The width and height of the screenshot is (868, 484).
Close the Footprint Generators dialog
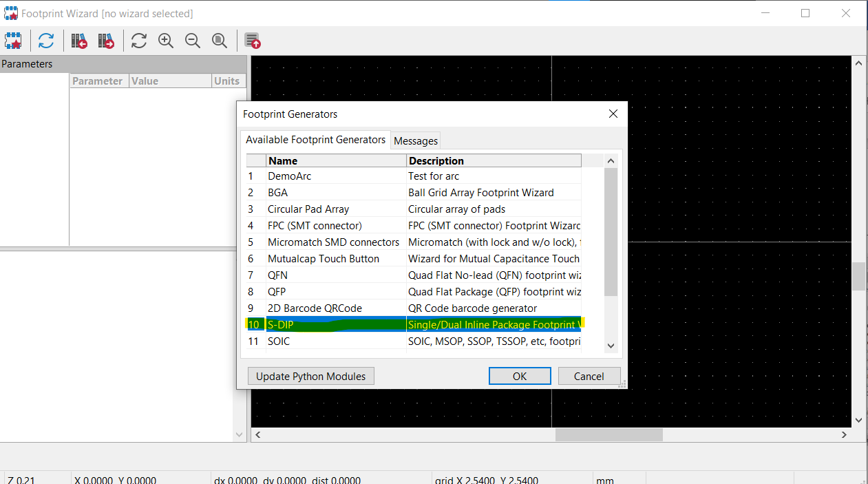click(x=613, y=114)
